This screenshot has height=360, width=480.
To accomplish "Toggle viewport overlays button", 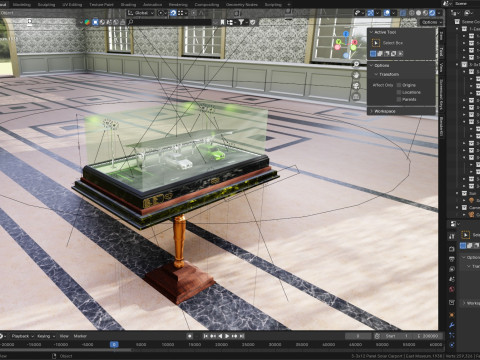I will 387,13.
